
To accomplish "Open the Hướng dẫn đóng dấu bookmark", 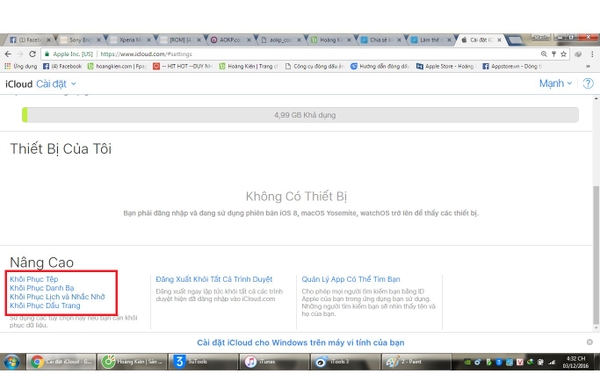I will pos(380,66).
